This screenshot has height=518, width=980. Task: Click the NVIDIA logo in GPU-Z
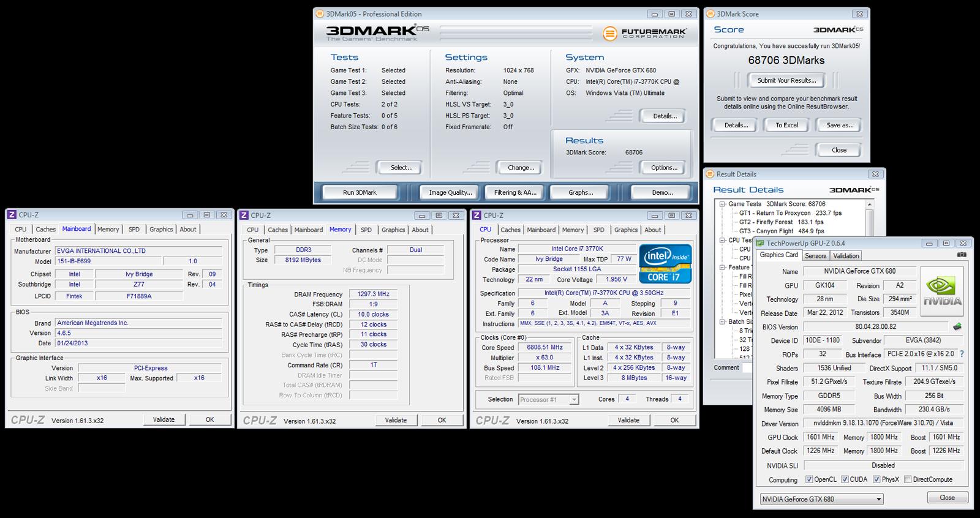pyautogui.click(x=943, y=291)
